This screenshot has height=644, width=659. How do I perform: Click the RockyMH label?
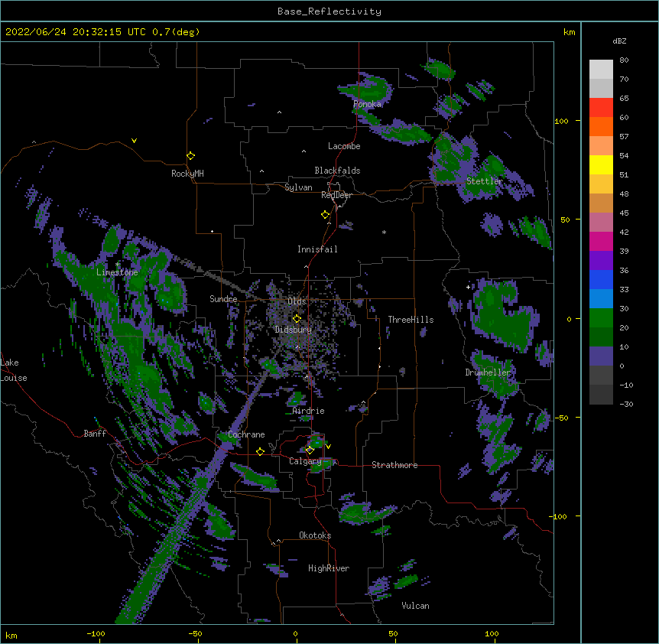(187, 174)
